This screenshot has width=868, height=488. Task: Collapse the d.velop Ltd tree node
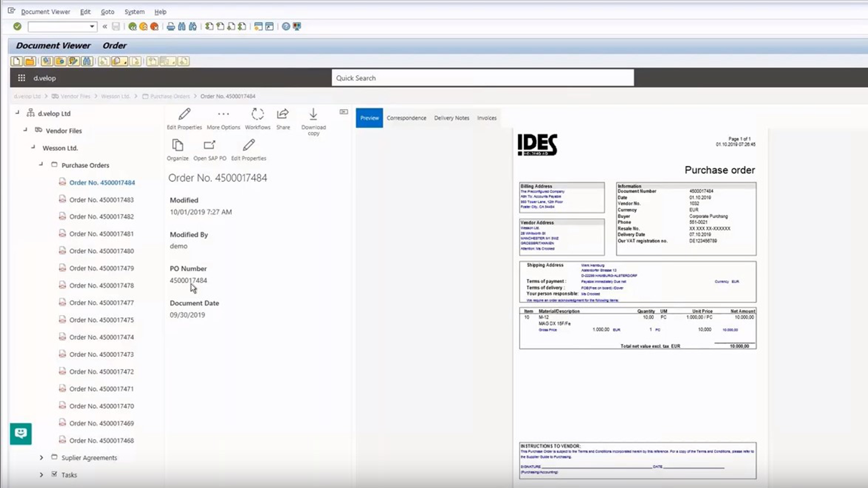17,113
